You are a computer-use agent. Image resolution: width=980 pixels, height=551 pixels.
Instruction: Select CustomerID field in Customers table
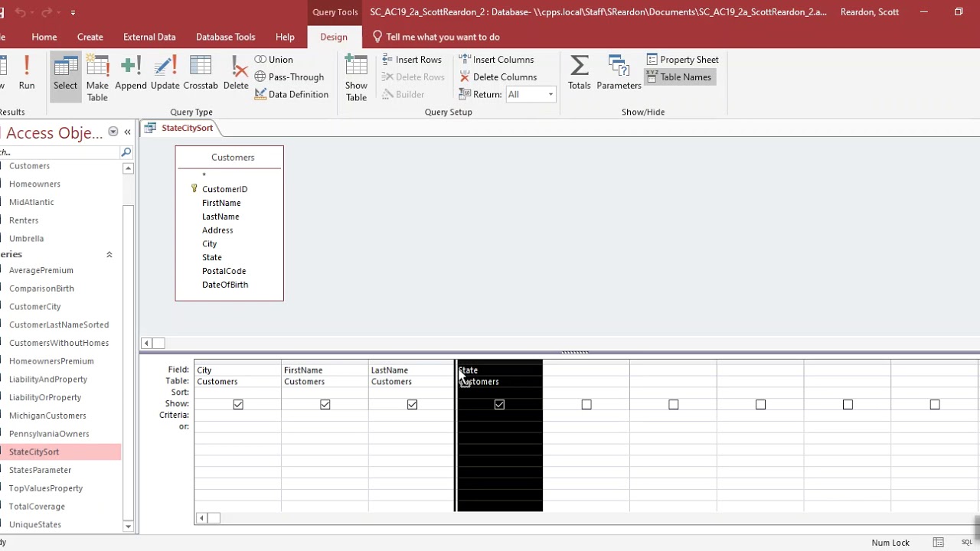224,189
